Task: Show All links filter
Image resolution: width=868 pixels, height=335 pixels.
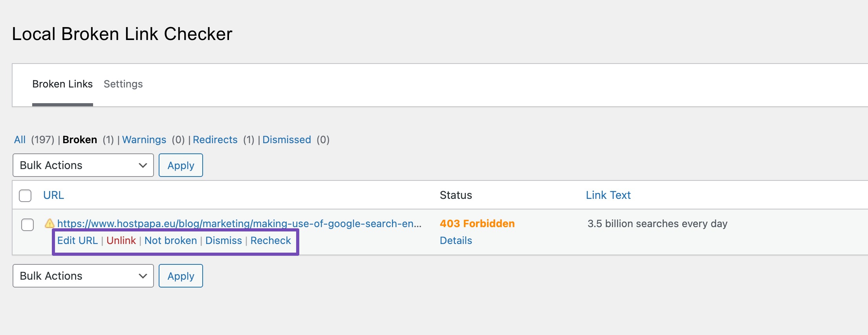Action: pos(20,140)
